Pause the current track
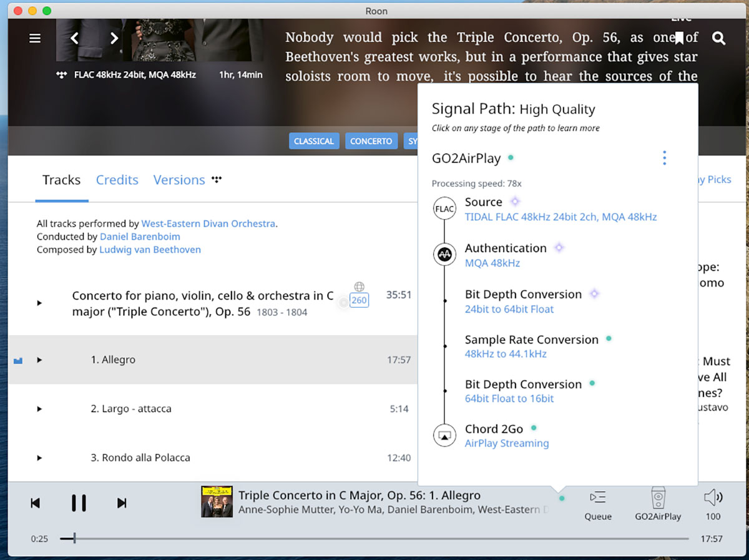 tap(79, 503)
